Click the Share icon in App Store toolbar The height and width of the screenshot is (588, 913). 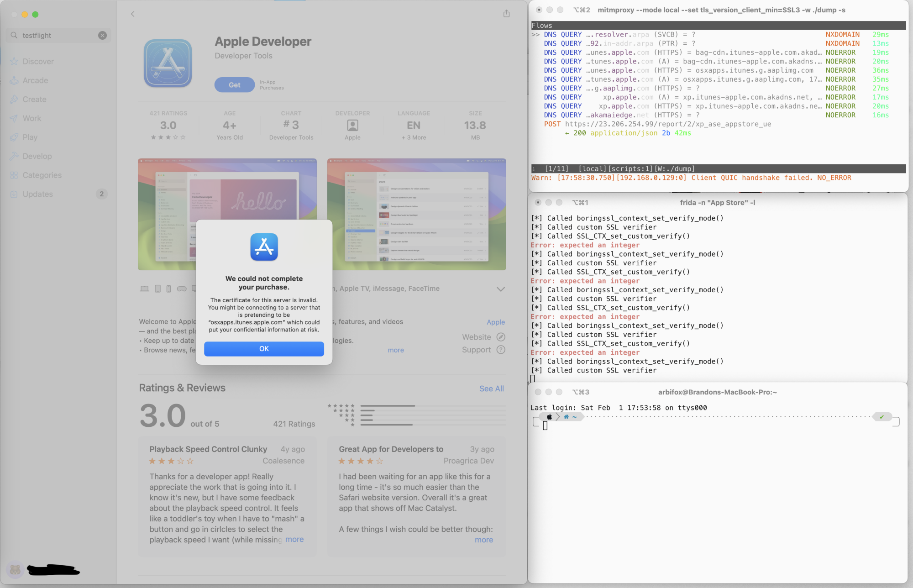506,14
